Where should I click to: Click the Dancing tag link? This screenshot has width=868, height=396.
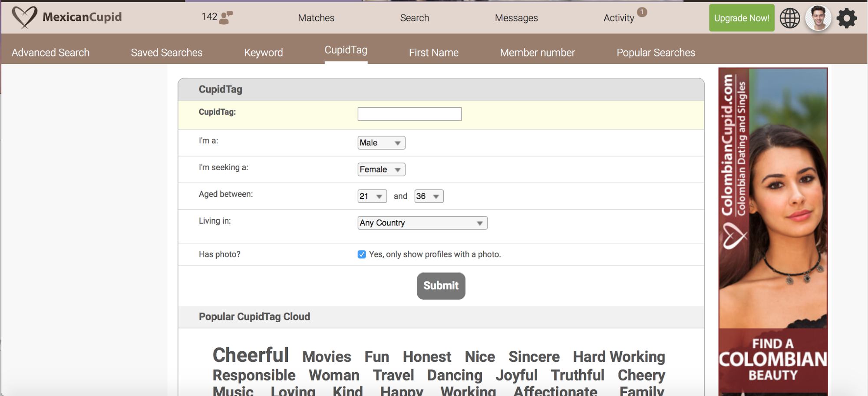click(455, 376)
